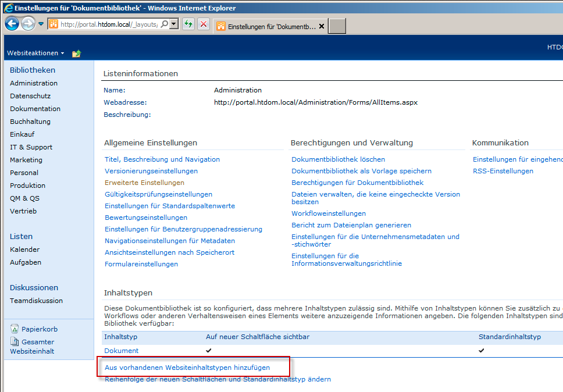Click the browser forward arrow button
Screen dimensions: 563x392
click(28, 24)
